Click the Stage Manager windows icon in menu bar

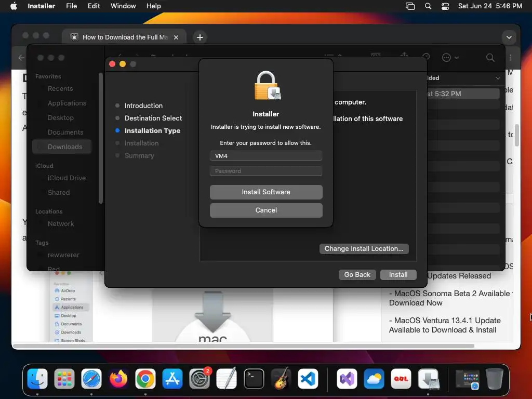point(410,6)
